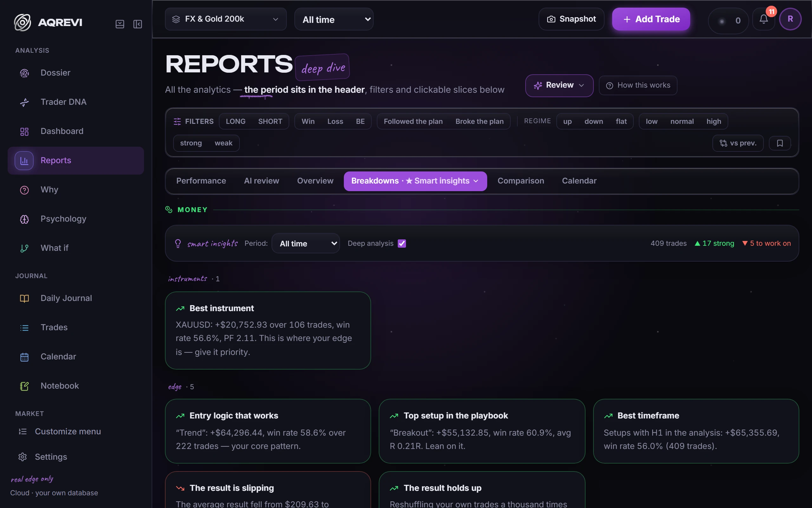Open the FX & Gold 200k account dropdown

point(226,19)
